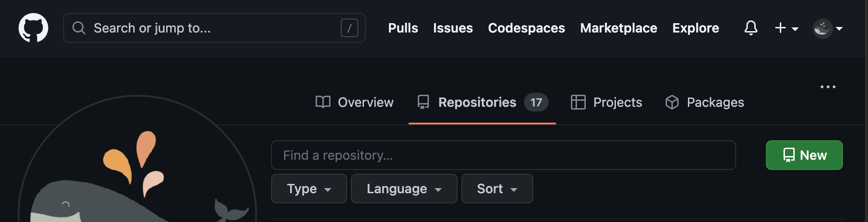Screen dimensions: 868x222
Task: Click the whale profile picture
Action: tap(137, 176)
